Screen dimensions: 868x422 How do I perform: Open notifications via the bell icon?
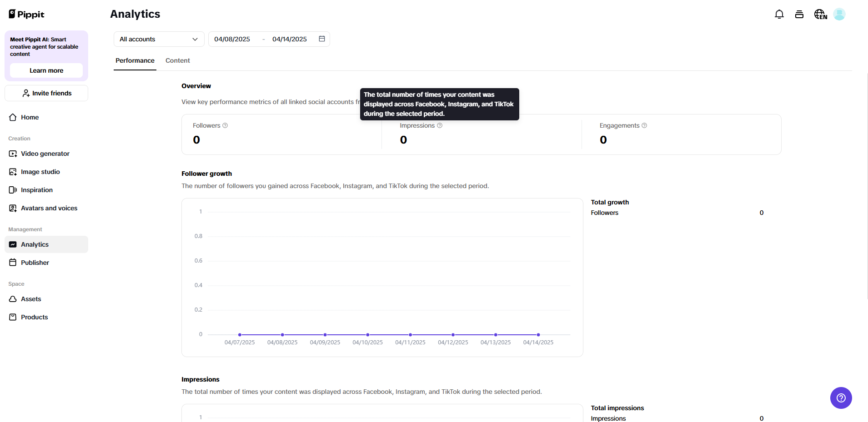click(779, 14)
